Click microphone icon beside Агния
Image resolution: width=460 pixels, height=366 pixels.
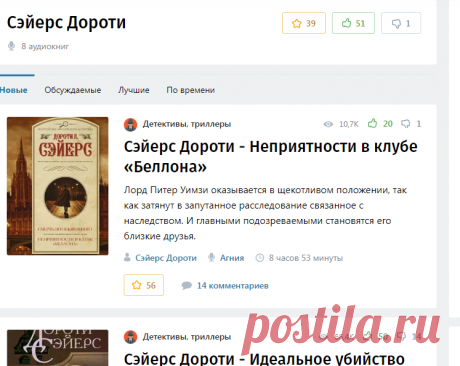coord(211,257)
